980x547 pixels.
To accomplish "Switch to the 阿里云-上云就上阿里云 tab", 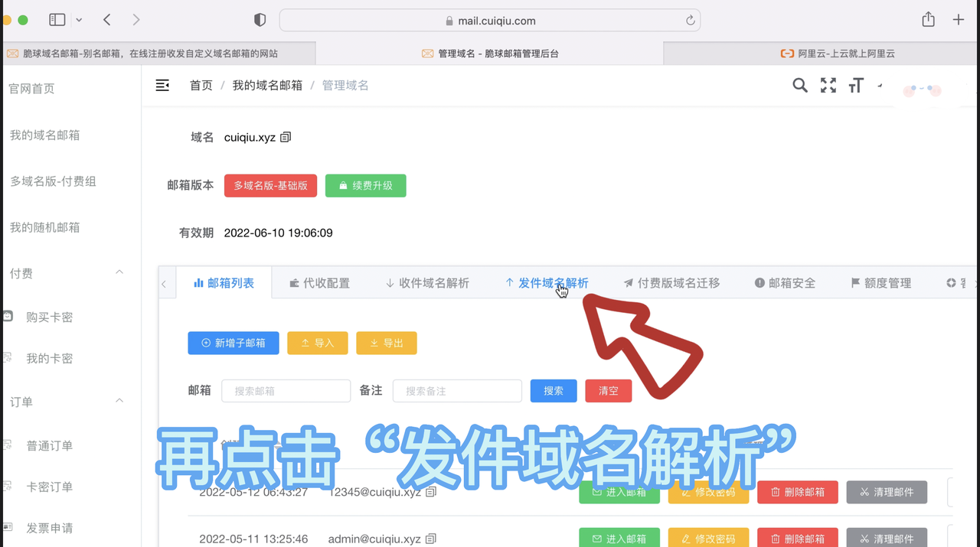I will tap(822, 54).
